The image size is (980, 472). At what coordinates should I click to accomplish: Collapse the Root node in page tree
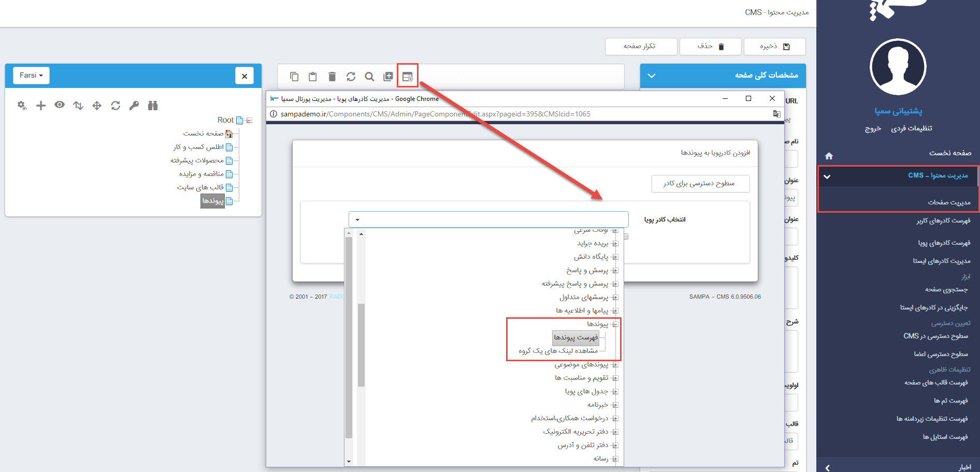tap(249, 121)
